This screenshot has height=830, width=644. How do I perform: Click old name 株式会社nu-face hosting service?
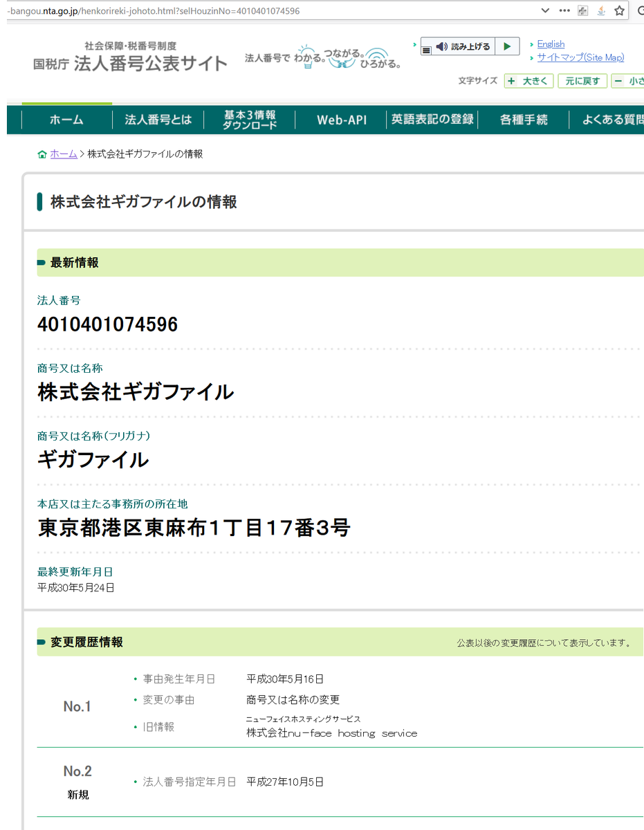pyautogui.click(x=332, y=732)
